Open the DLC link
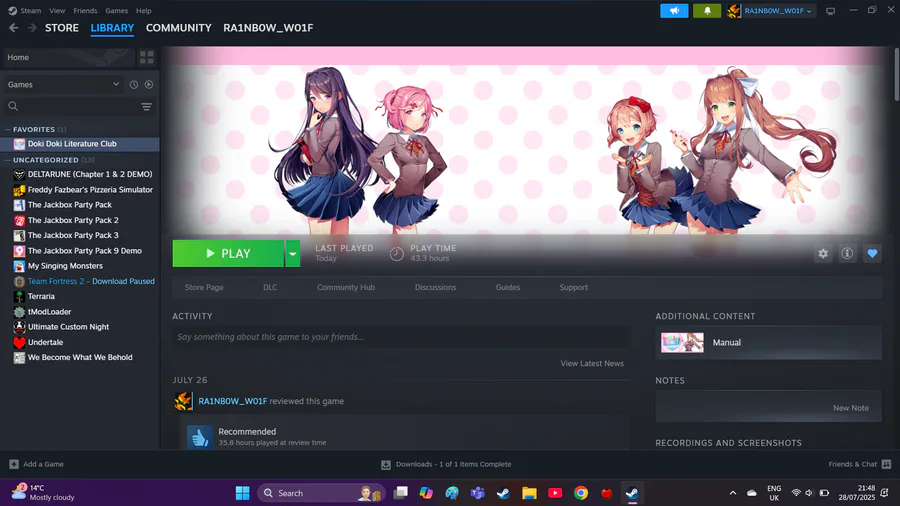Image resolution: width=900 pixels, height=506 pixels. click(270, 287)
